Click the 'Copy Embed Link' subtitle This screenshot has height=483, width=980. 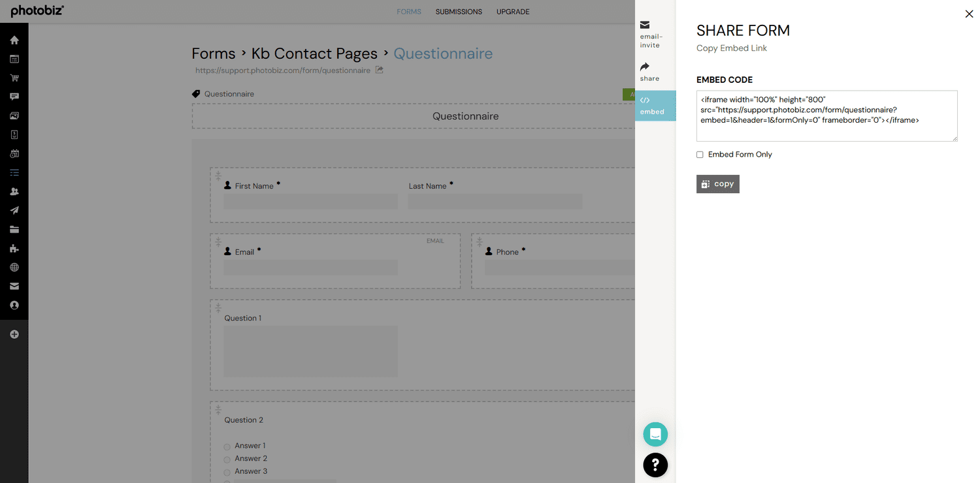click(x=732, y=48)
